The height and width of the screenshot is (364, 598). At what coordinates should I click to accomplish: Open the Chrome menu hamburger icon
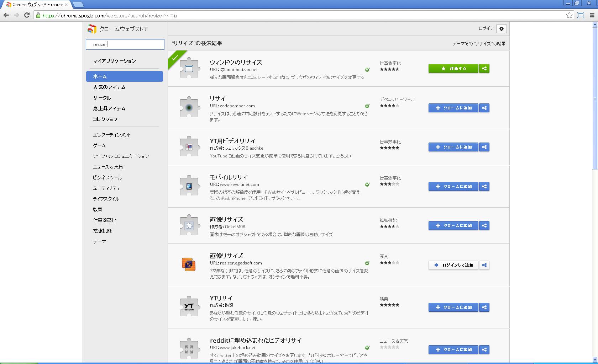(x=592, y=15)
